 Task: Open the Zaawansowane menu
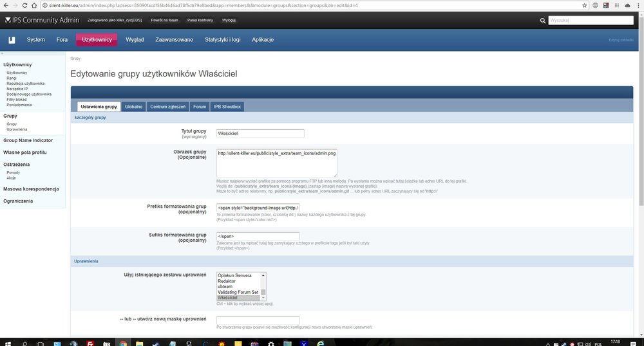[x=174, y=40]
